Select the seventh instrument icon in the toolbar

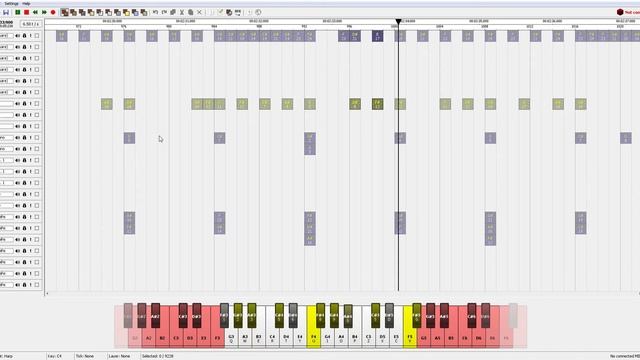[118, 12]
